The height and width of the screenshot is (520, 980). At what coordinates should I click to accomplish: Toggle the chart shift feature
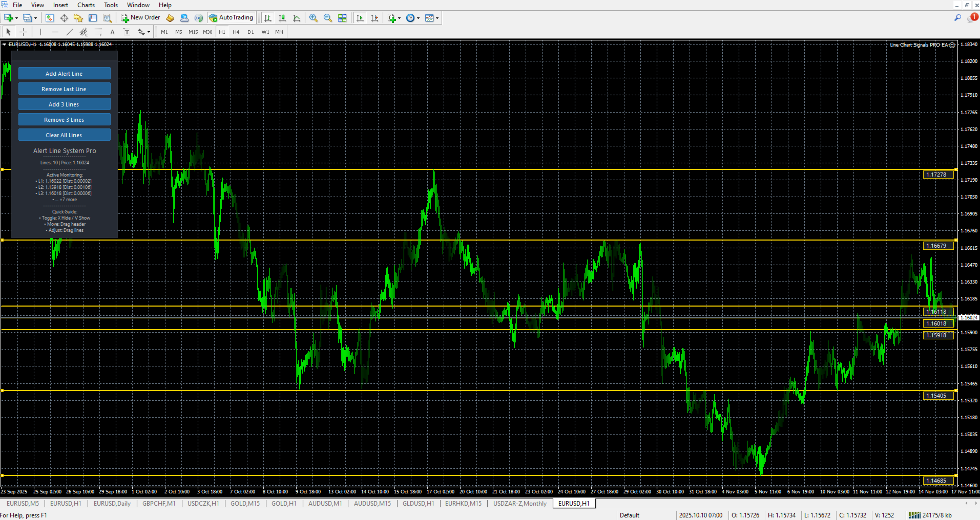375,18
